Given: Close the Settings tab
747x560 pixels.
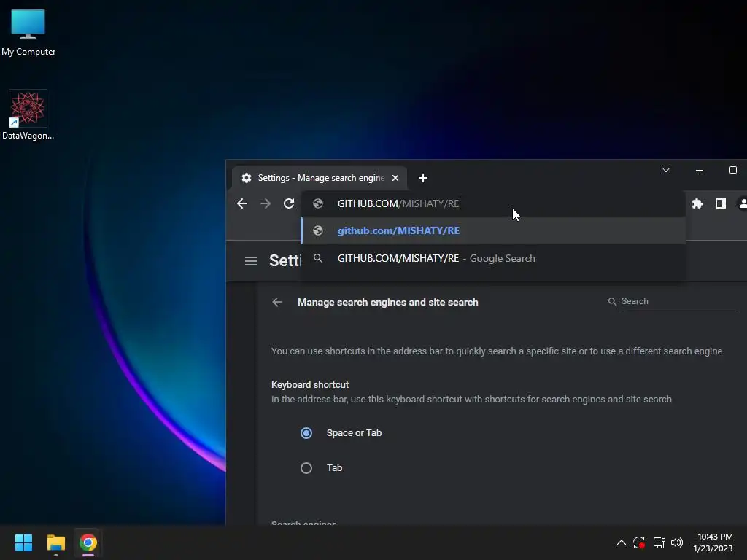Looking at the screenshot, I should pos(395,178).
